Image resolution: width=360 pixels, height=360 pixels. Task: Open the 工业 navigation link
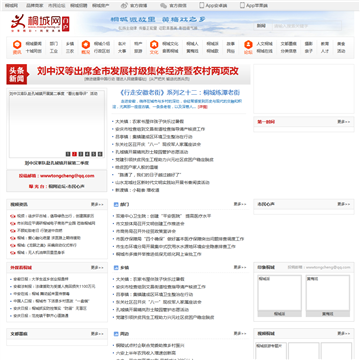[x=54, y=51]
